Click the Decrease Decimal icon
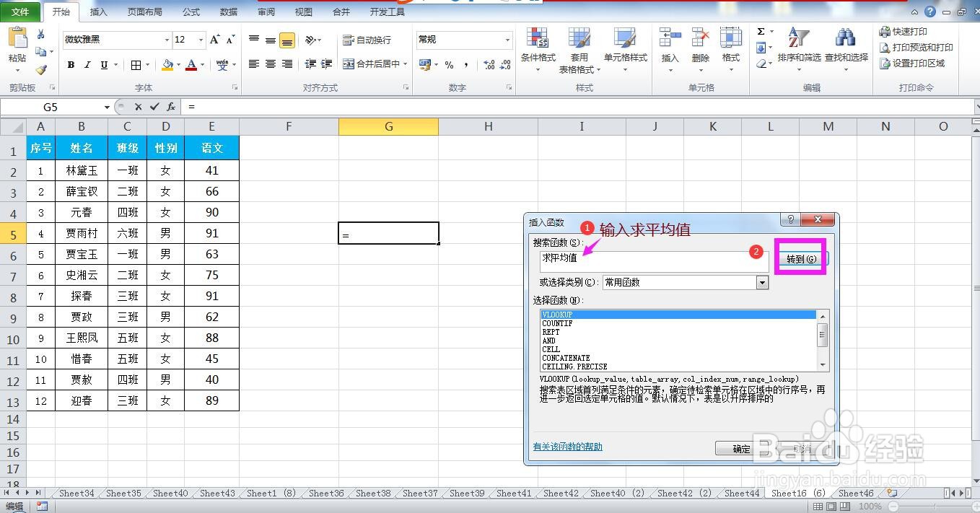Screen dimensions: 980x513 coord(505,65)
